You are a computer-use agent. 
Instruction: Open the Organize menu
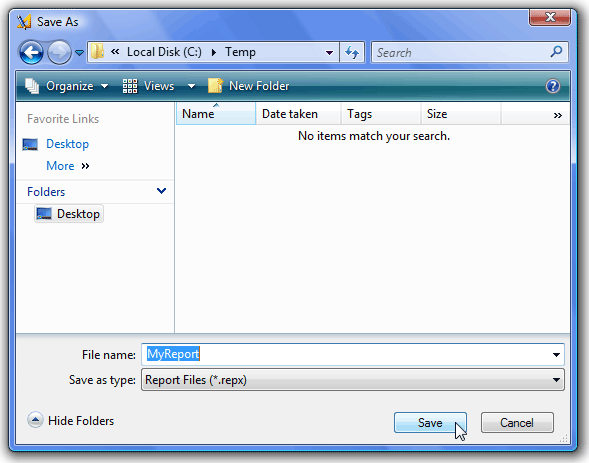(x=67, y=86)
